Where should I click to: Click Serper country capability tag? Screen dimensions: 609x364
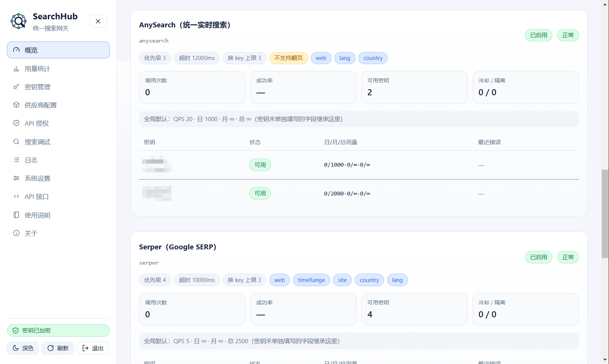pyautogui.click(x=370, y=280)
